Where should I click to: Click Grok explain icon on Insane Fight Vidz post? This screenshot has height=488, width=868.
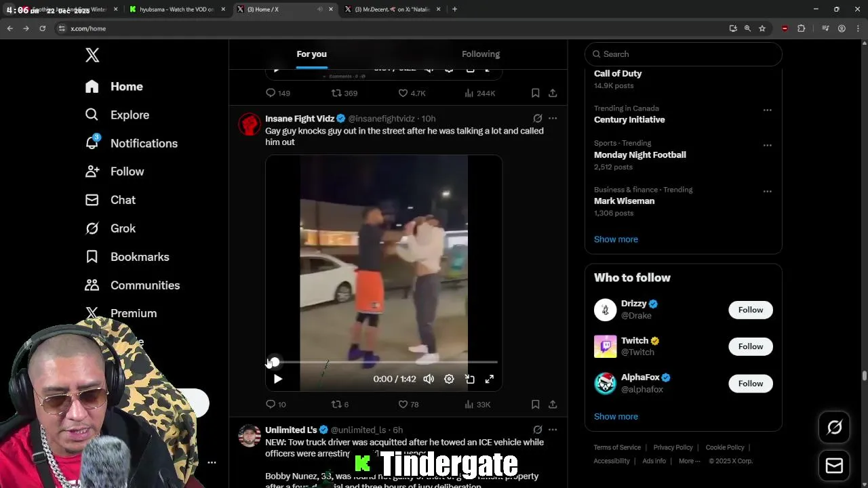click(x=537, y=118)
